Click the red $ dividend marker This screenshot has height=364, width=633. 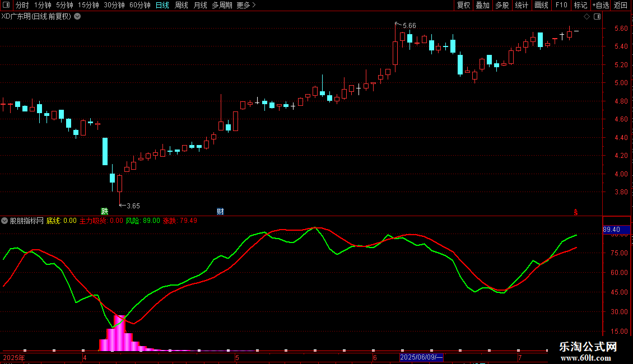[x=576, y=212]
